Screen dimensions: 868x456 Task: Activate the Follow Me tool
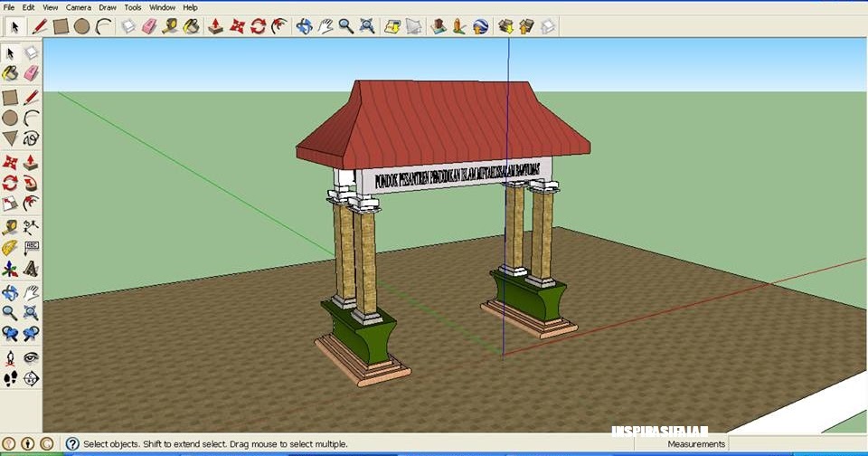[31, 183]
